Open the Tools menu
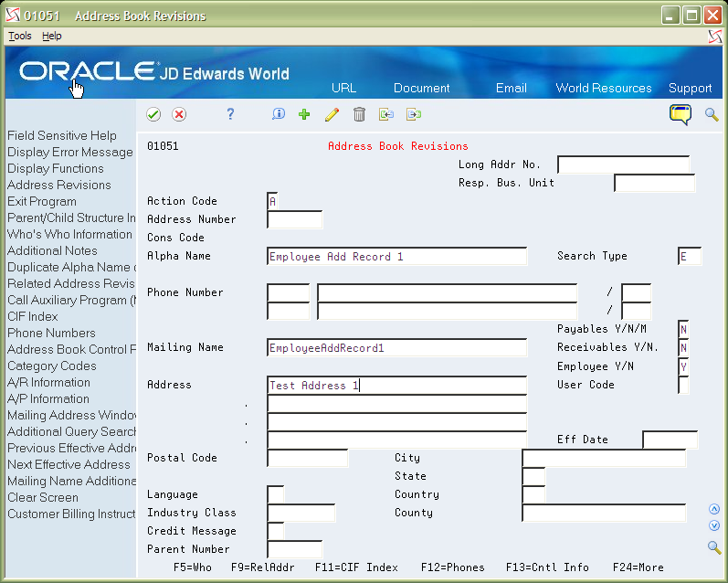728x583 pixels. click(20, 36)
